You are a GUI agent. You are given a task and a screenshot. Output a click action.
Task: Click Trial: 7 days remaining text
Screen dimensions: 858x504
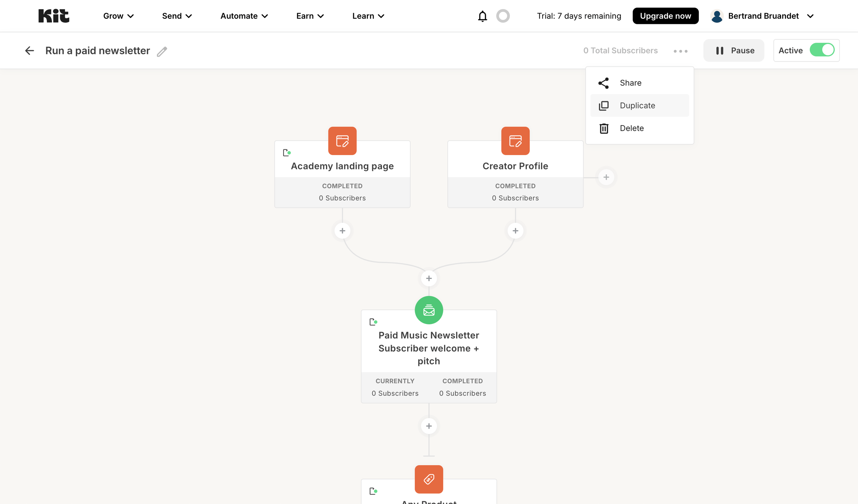tap(579, 16)
